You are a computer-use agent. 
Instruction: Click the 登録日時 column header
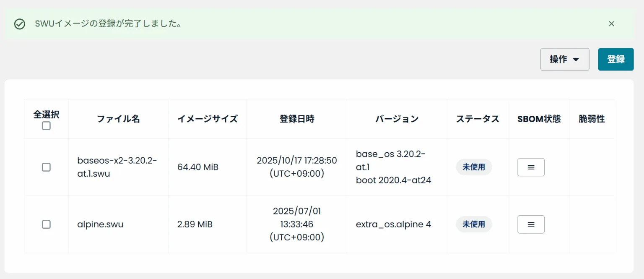point(297,119)
